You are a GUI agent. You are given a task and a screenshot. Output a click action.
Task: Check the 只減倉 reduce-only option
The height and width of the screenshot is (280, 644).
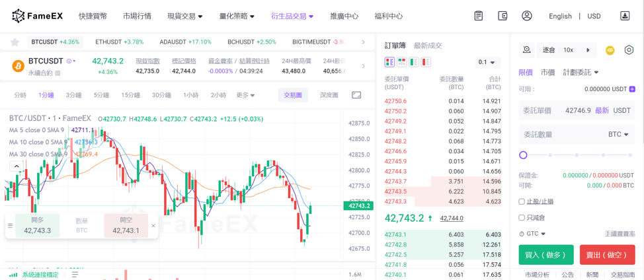tap(522, 217)
